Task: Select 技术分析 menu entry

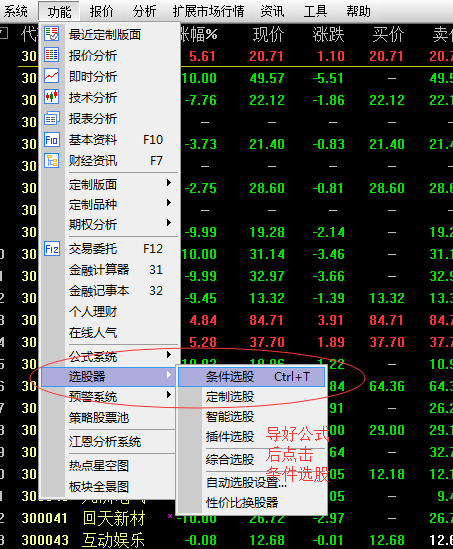Action: coord(110,97)
